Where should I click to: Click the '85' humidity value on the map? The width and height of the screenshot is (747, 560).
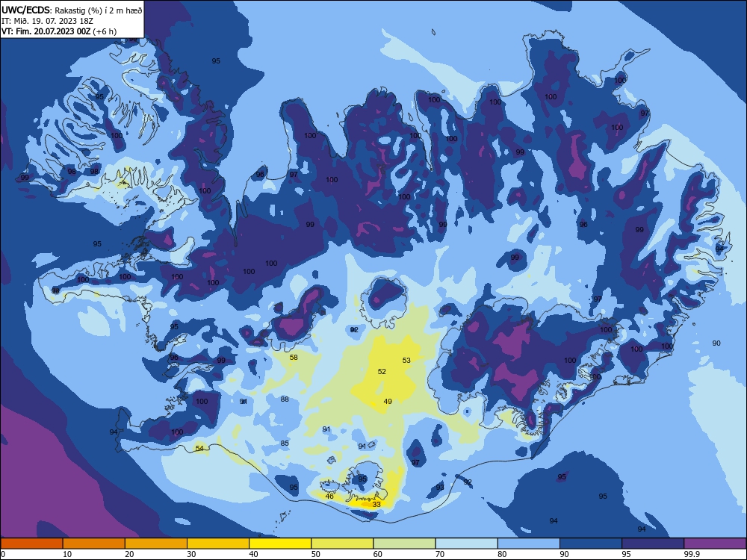(285, 444)
